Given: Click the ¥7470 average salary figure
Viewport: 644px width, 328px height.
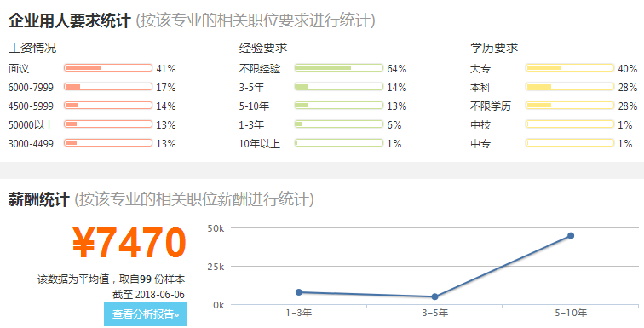Looking at the screenshot, I should tap(129, 243).
